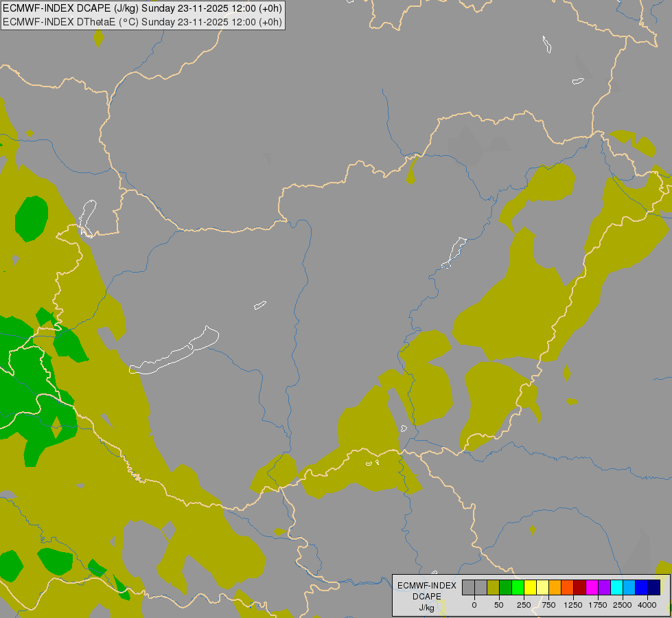Click the DCAPE label in the legend
Viewport: 672px width, 618px height.
coord(427,597)
